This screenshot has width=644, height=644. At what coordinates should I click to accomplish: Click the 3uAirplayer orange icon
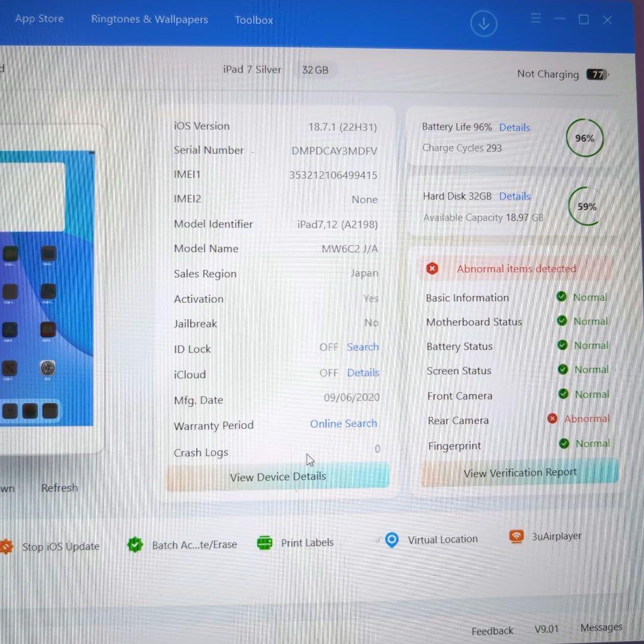(516, 536)
